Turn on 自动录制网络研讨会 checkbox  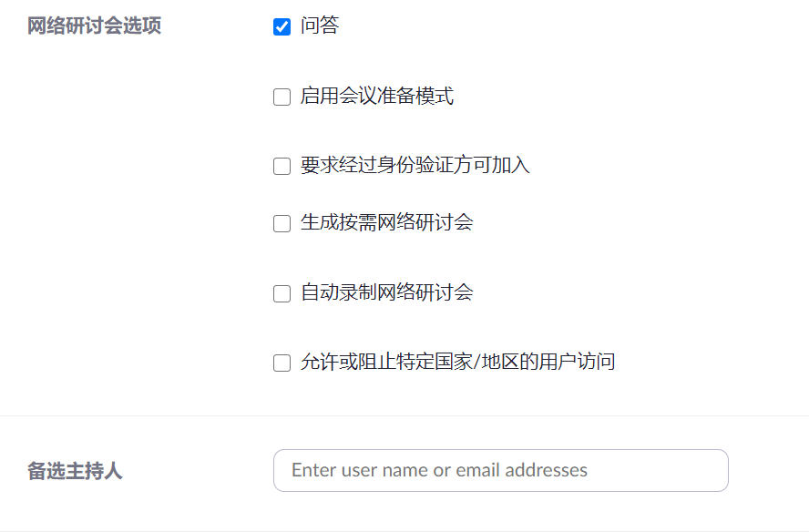pos(282,294)
